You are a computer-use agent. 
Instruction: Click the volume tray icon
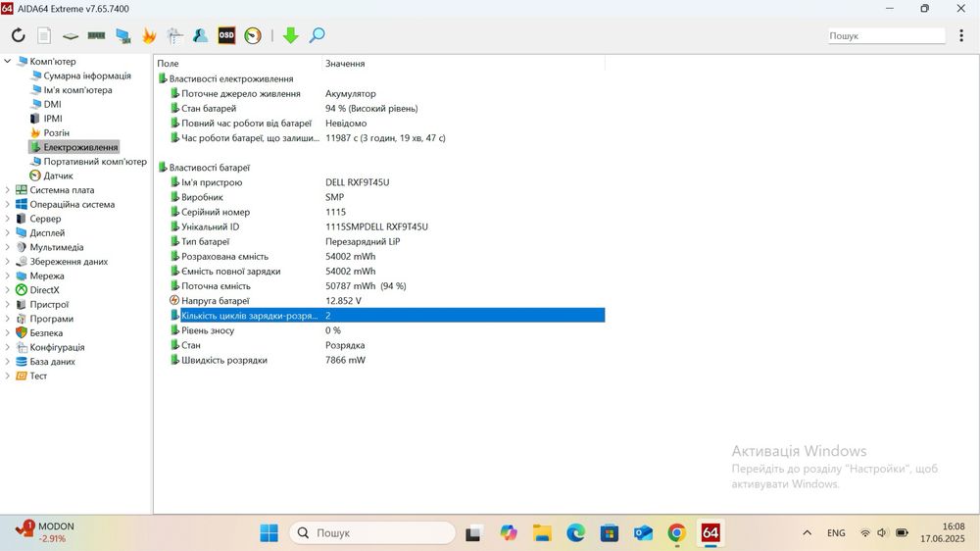tap(883, 533)
